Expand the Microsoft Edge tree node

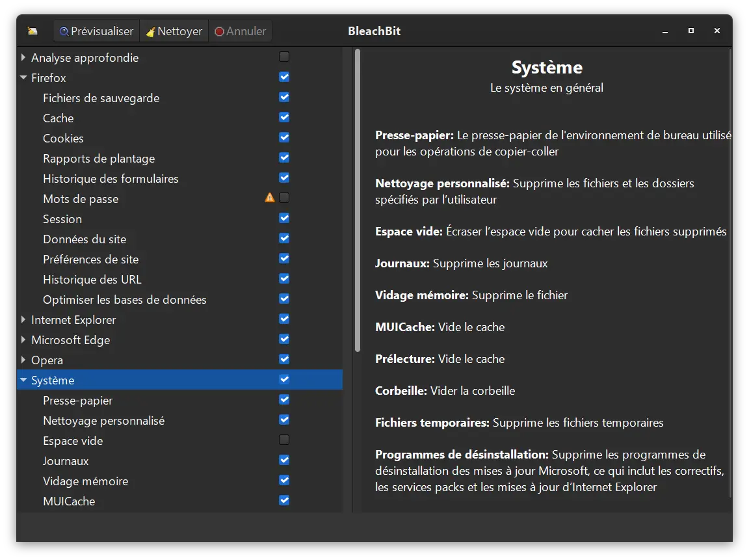[23, 340]
